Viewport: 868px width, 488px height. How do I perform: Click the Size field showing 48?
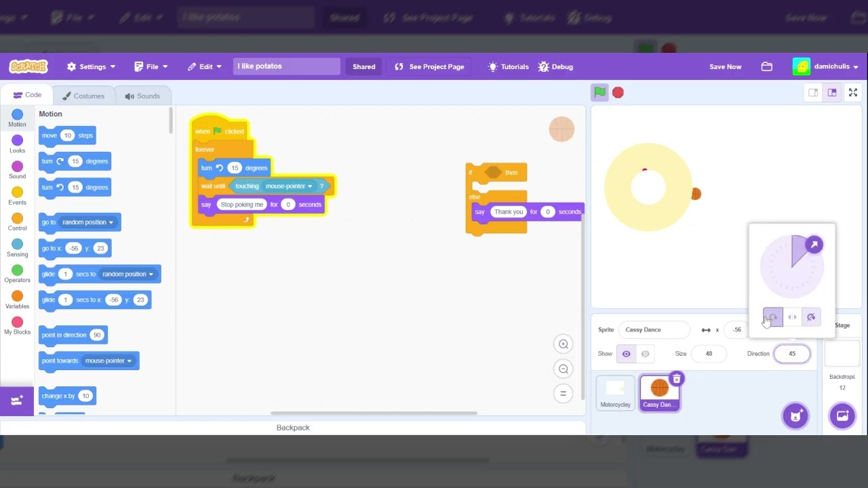(x=709, y=354)
